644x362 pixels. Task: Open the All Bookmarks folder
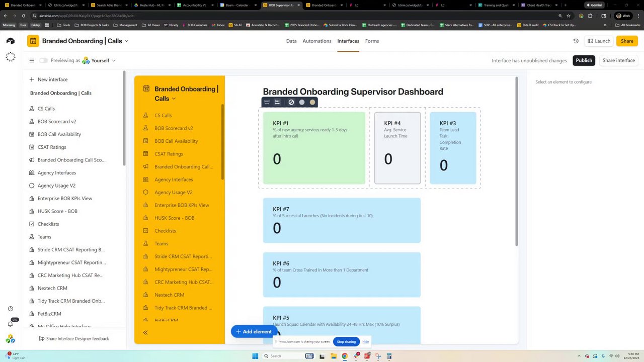click(627, 25)
